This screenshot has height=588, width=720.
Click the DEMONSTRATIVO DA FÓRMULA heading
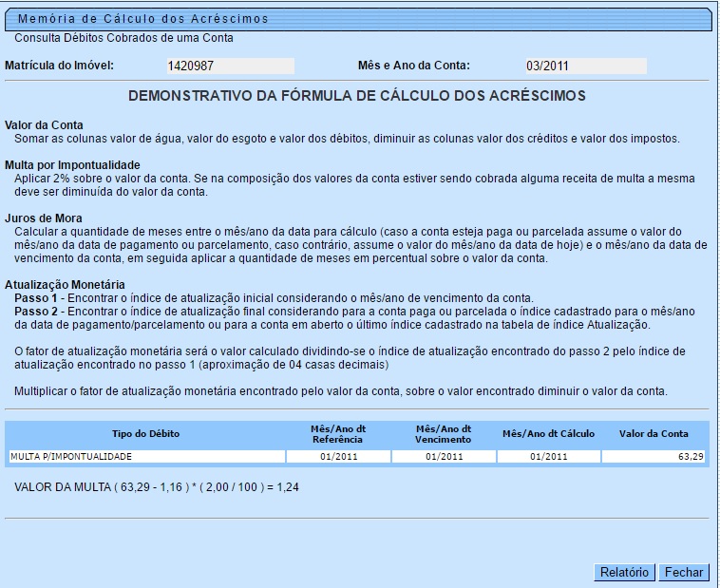[x=356, y=96]
